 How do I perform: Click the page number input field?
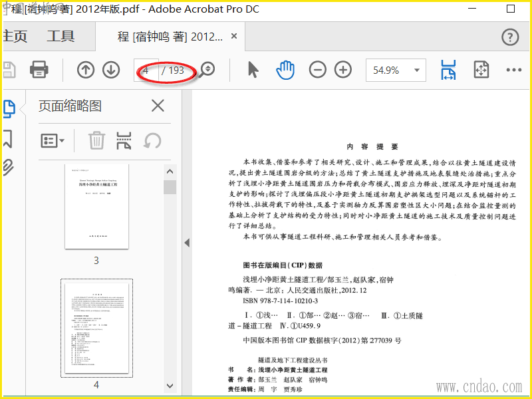pyautogui.click(x=146, y=70)
